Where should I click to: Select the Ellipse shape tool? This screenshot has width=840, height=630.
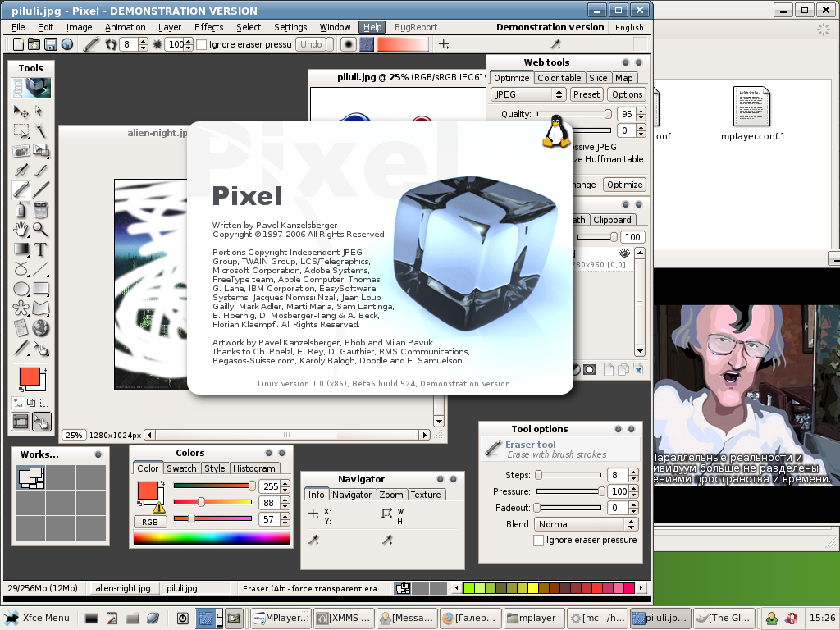pos(21,288)
